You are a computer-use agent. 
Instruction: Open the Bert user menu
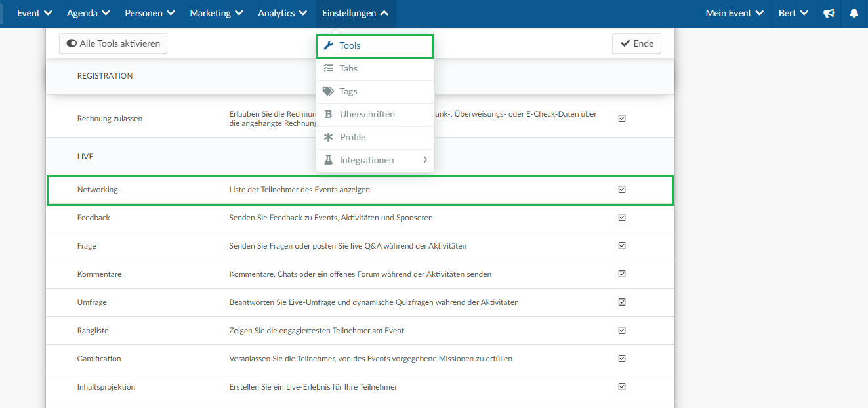(793, 13)
